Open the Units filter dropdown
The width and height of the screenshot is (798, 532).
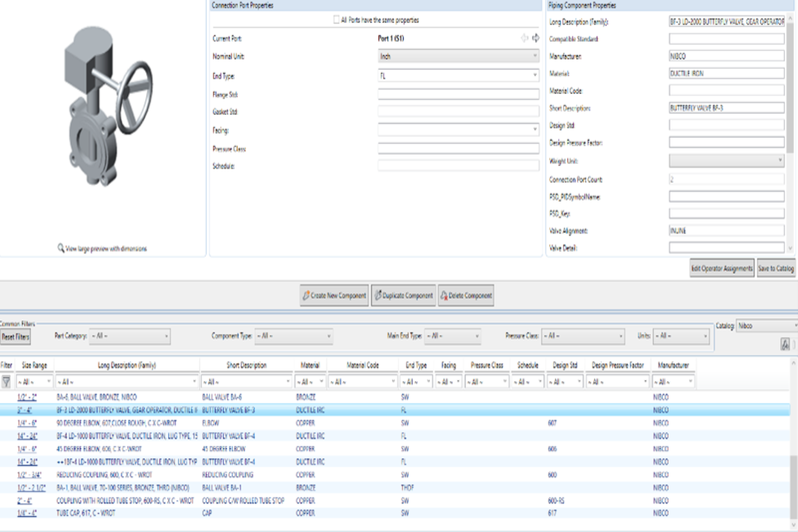click(x=681, y=336)
